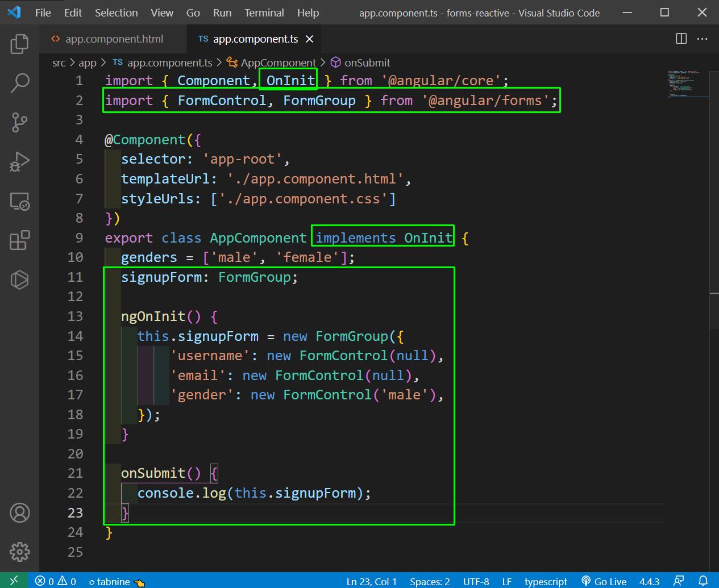Switch to the app.component.html tab
The image size is (719, 588).
tap(114, 39)
